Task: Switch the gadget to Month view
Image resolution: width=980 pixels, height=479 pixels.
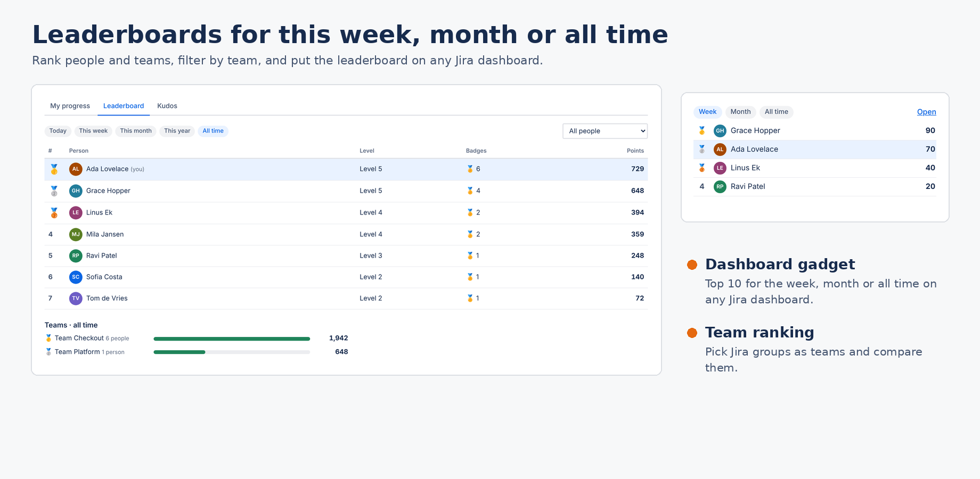Action: [x=740, y=112]
